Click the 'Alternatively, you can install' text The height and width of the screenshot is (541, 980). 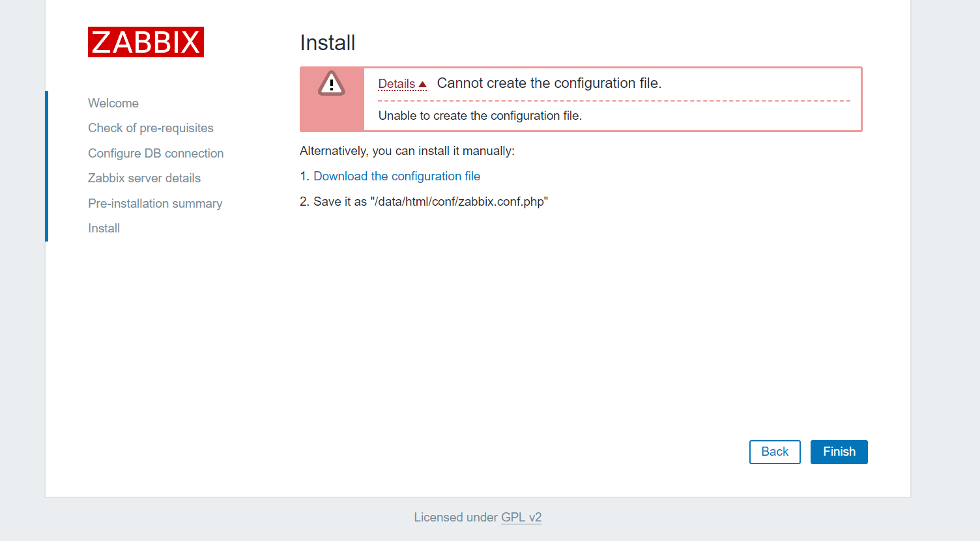pyautogui.click(x=407, y=151)
